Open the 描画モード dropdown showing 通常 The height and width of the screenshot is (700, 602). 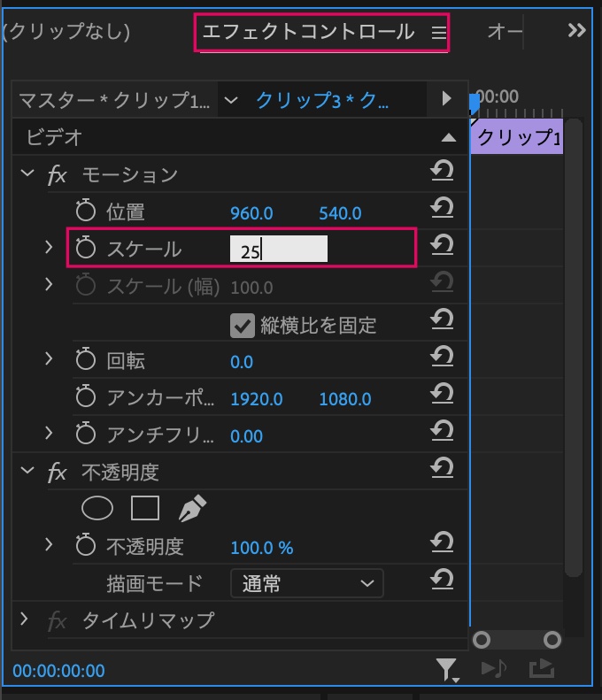(x=307, y=583)
